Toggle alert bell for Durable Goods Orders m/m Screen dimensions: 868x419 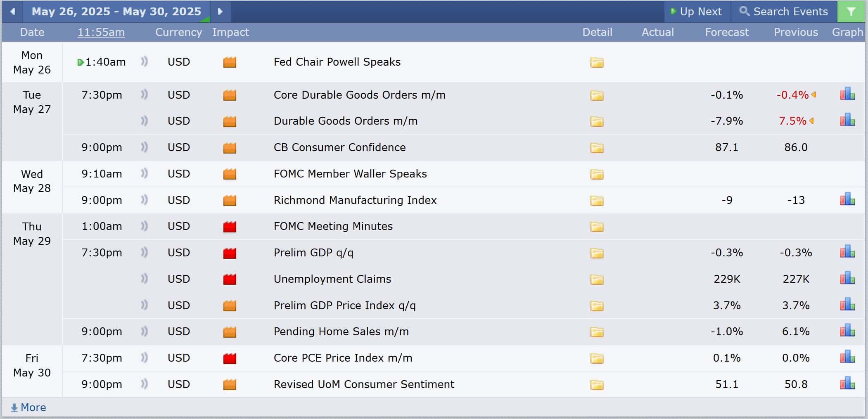click(144, 121)
